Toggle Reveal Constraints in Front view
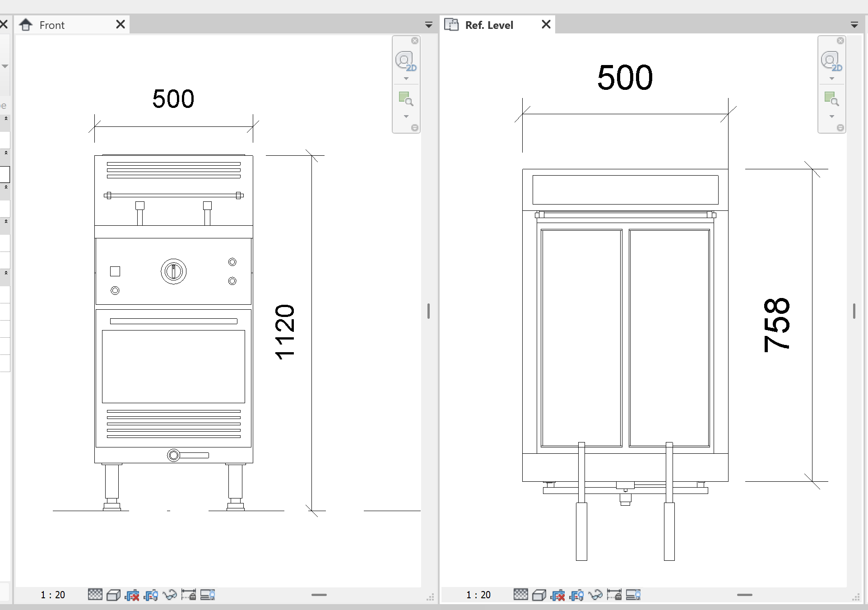The image size is (868, 610). point(188,595)
